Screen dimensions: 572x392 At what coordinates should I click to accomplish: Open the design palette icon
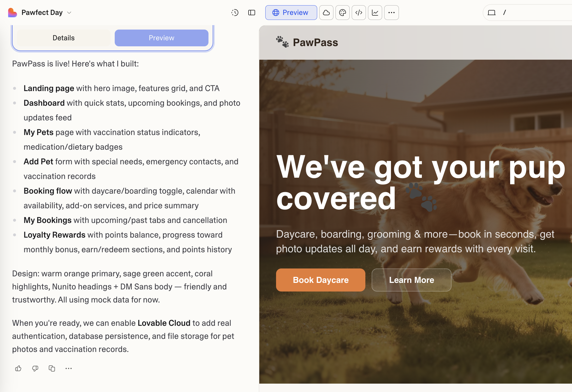(343, 13)
